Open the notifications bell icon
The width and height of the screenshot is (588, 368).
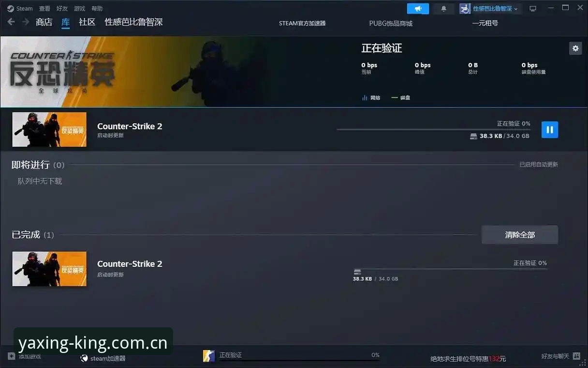click(444, 9)
